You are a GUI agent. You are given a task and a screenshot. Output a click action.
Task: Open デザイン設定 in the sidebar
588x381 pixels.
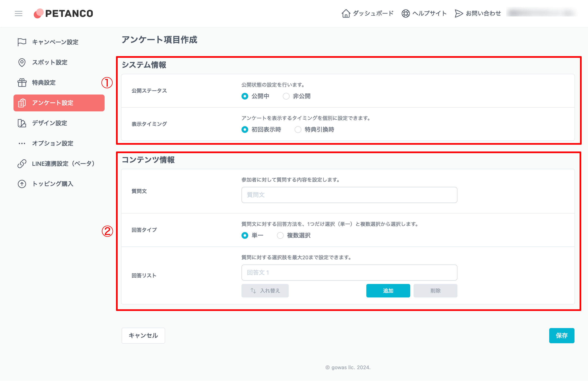(x=59, y=123)
